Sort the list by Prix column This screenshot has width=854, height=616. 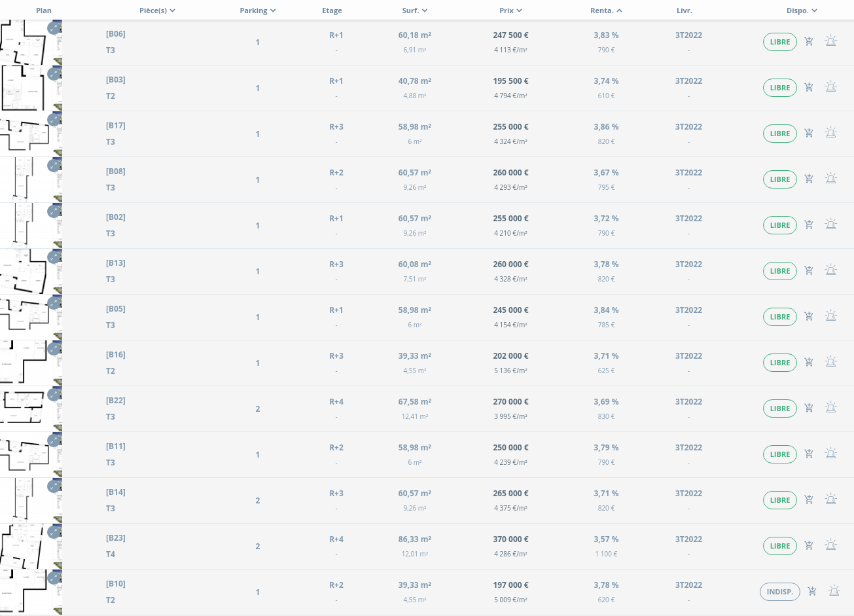(x=510, y=10)
